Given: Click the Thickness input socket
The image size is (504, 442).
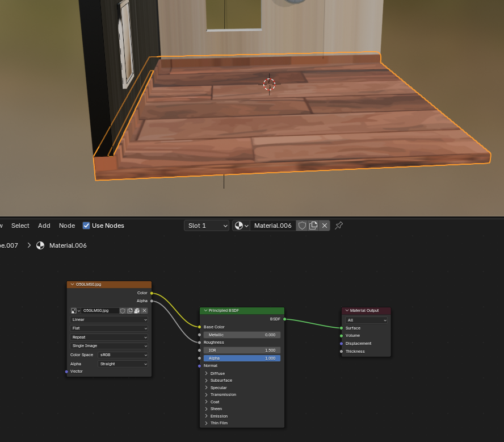Looking at the screenshot, I should pyautogui.click(x=341, y=351).
